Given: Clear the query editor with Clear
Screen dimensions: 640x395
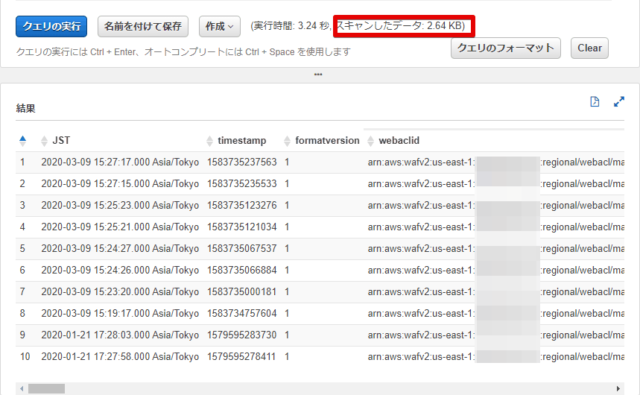Looking at the screenshot, I should point(589,48).
